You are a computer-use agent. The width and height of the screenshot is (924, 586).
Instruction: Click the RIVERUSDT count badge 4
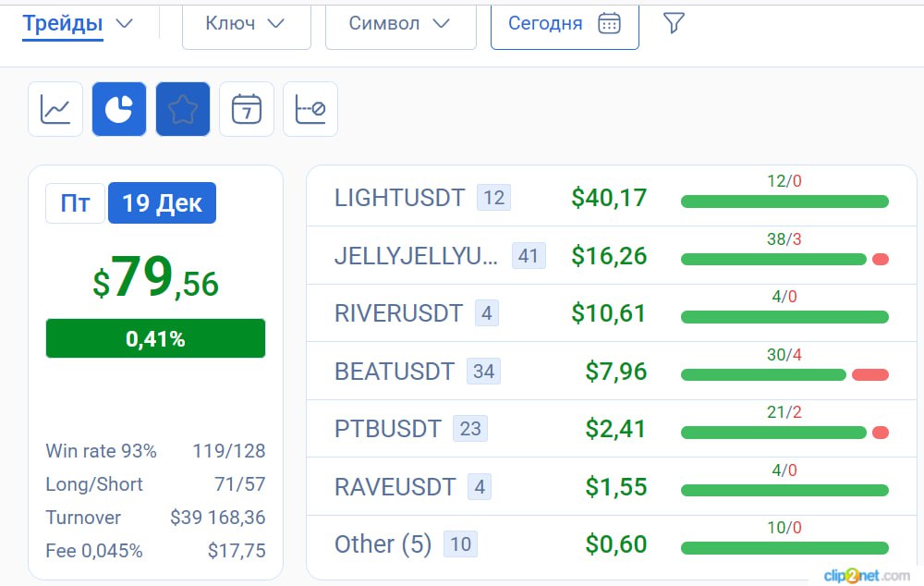(x=487, y=313)
